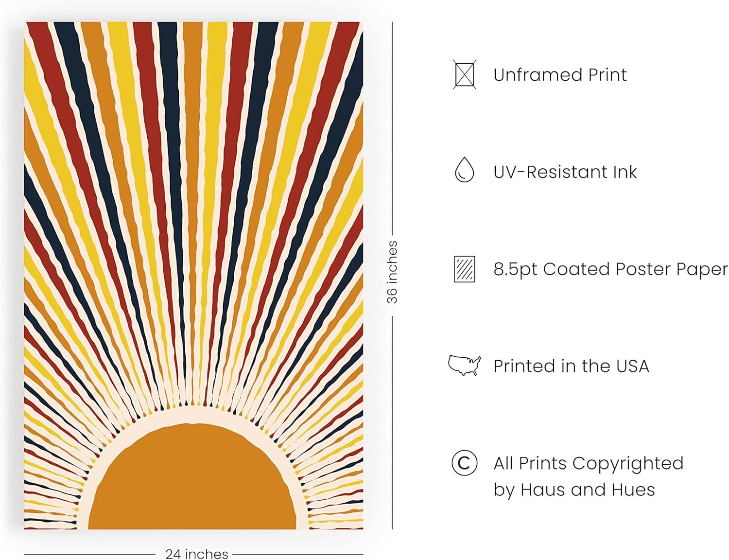Image resolution: width=729 pixels, height=560 pixels.
Task: Click the Unframed Print crossed-frame icon
Action: [464, 74]
